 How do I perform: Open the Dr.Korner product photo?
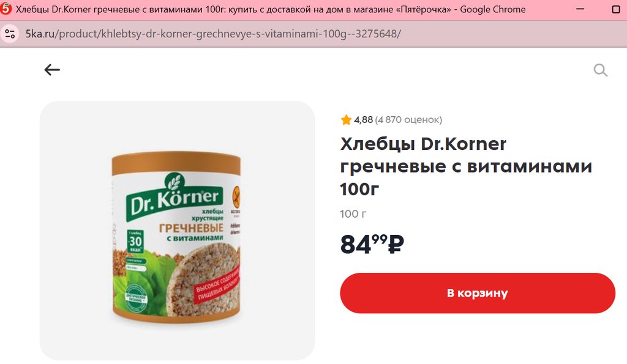point(177,231)
